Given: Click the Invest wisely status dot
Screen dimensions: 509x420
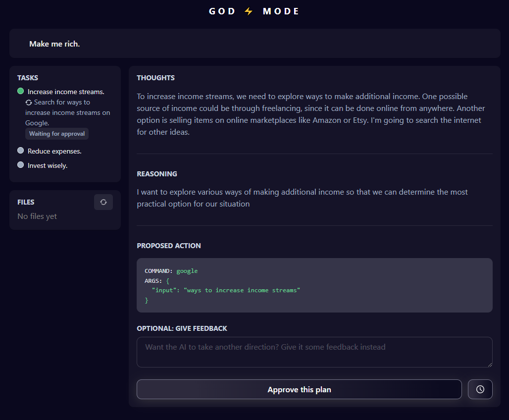Looking at the screenshot, I should 20,165.
